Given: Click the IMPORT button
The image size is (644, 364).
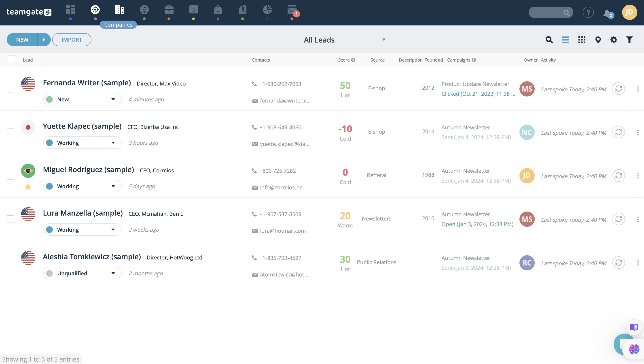Looking at the screenshot, I should click(72, 40).
